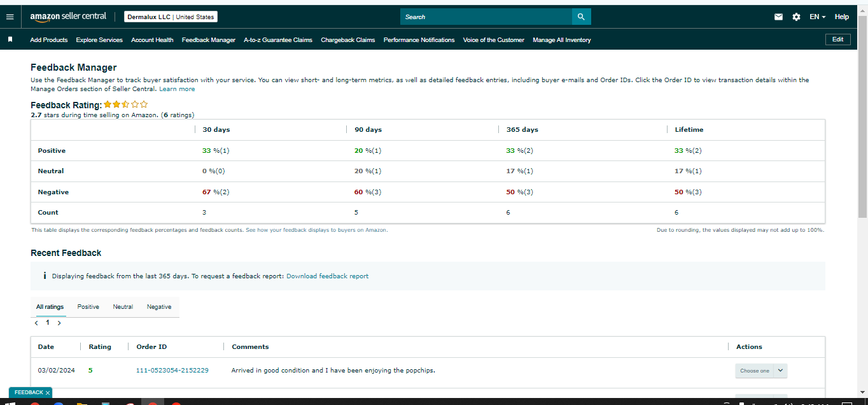The image size is (868, 405).
Task: Select the All ratings tab
Action: 50,307
